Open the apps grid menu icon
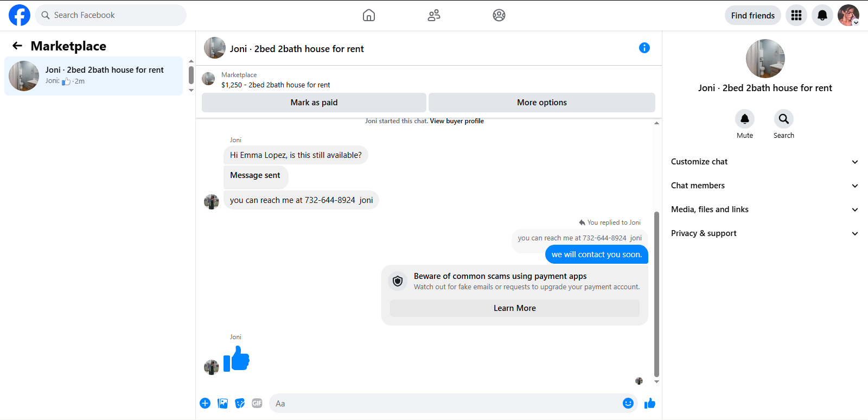 point(796,15)
